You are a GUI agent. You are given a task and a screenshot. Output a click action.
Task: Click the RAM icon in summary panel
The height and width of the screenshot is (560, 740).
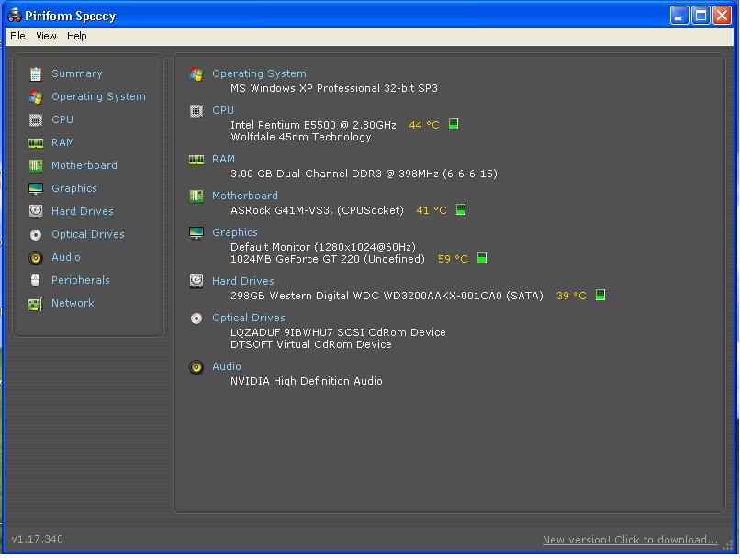[196, 160]
